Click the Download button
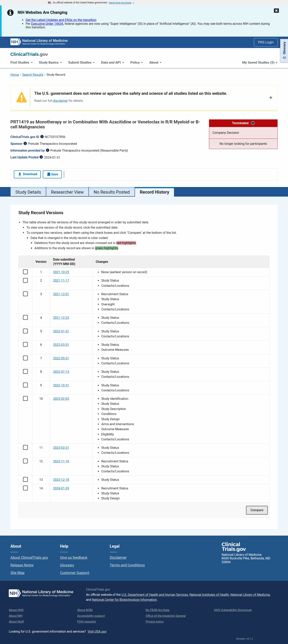Image resolution: width=288 pixels, height=644 pixels. 27,174
